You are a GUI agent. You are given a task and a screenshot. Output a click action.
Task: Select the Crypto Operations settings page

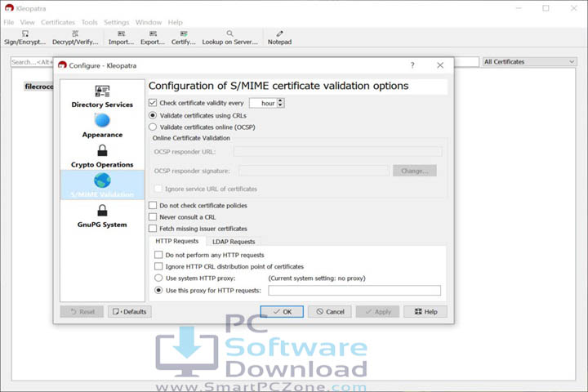coord(102,157)
